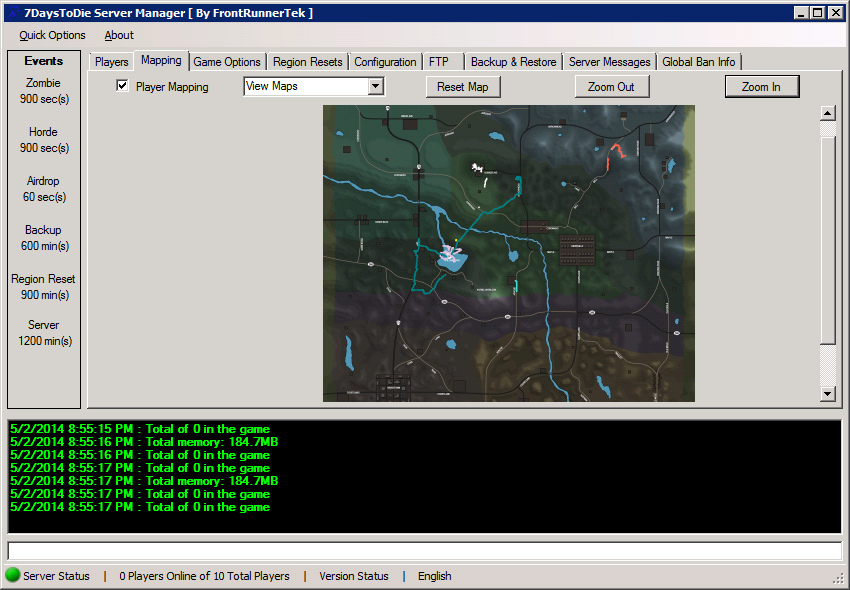The height and width of the screenshot is (590, 850).
Task: Open the About menu
Action: coord(119,35)
